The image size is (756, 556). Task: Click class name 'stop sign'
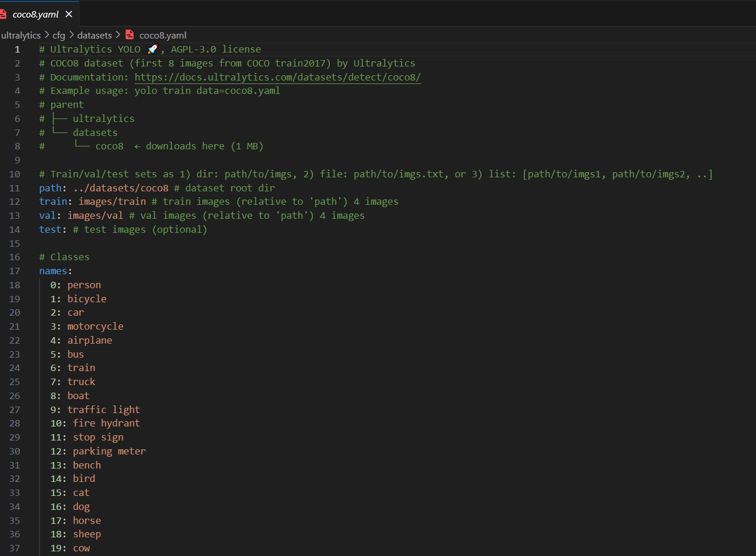pos(98,438)
